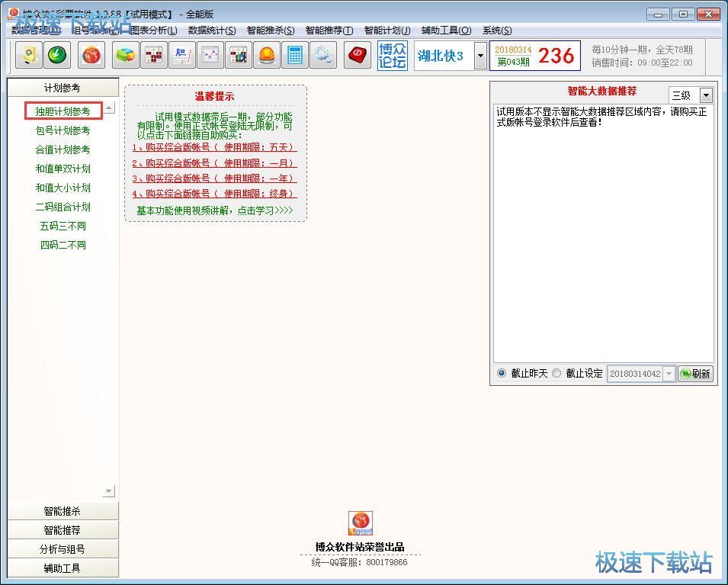The height and width of the screenshot is (585, 728).
Task: Open the 智能推荐(T) menu
Action: (329, 31)
